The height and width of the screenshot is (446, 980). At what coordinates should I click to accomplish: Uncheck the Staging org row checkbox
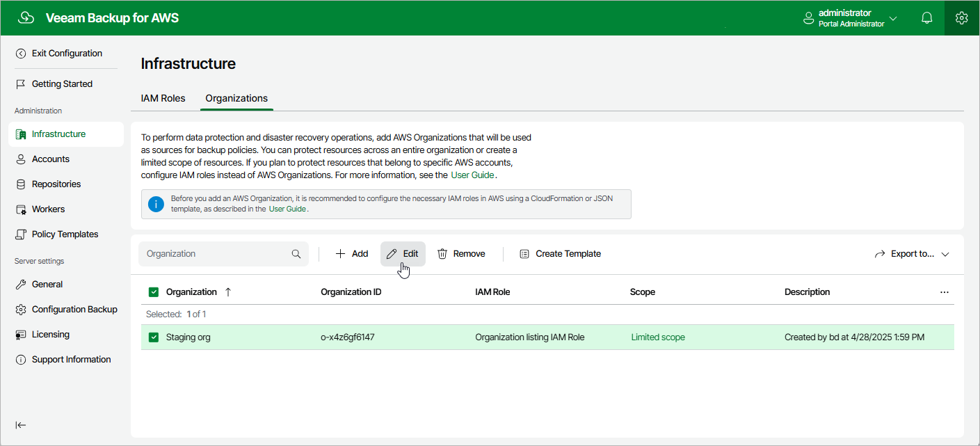154,337
